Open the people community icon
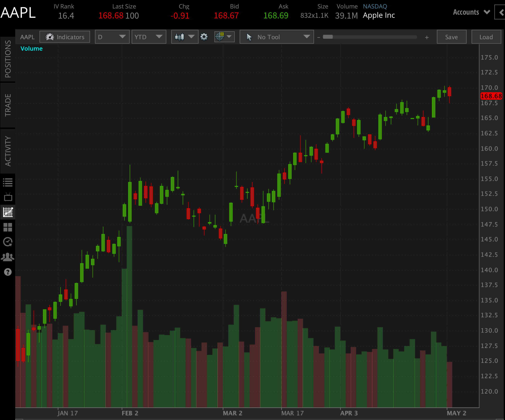Screen dimensions: 505x420 coord(8,257)
